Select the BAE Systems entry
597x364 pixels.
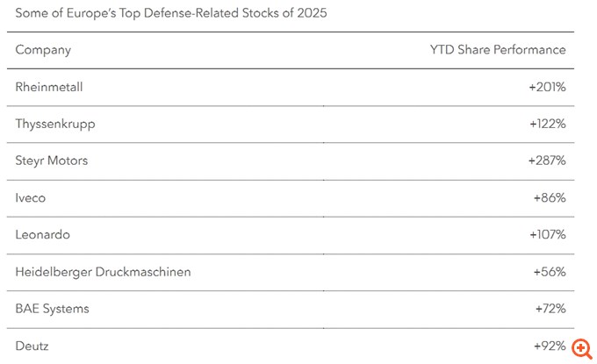point(52,309)
